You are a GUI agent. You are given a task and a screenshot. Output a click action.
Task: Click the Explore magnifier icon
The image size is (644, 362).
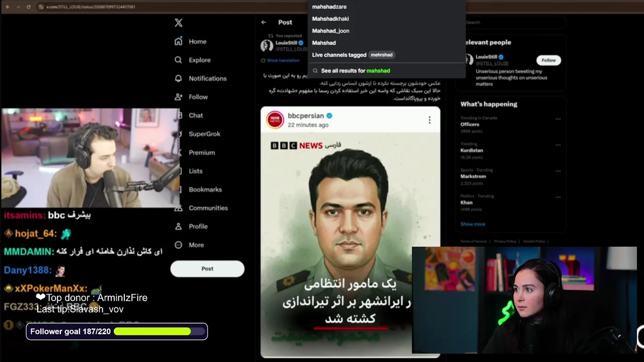pos(179,60)
